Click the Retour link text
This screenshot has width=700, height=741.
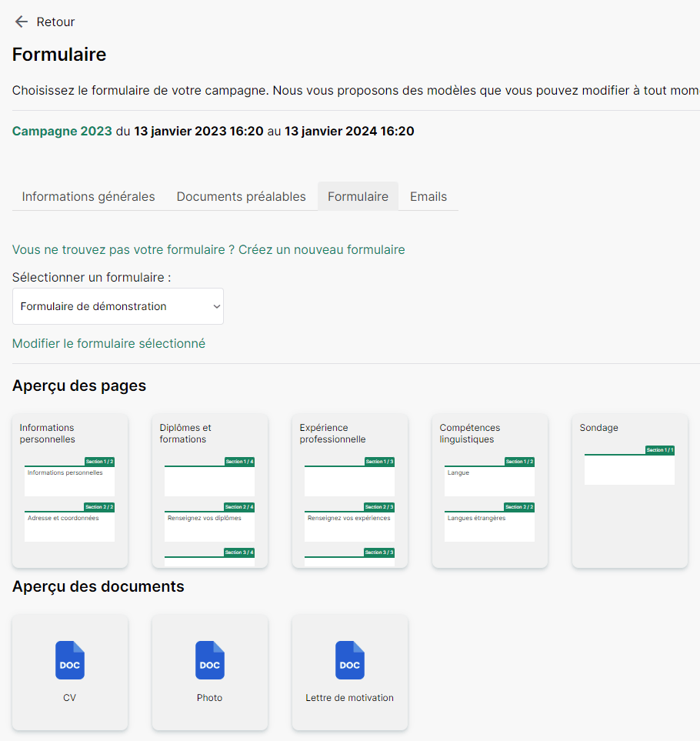(56, 22)
